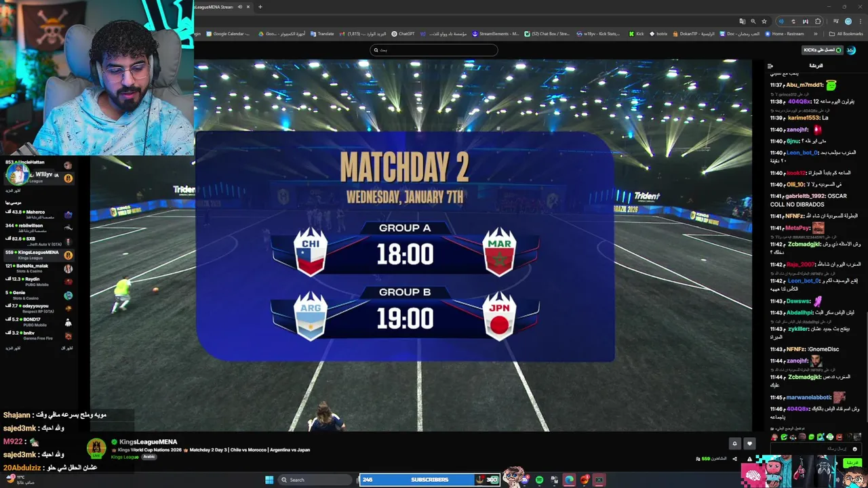Close the KingsLeagueMENA stream tab
Screen dimensions: 868x488
pyautogui.click(x=248, y=7)
